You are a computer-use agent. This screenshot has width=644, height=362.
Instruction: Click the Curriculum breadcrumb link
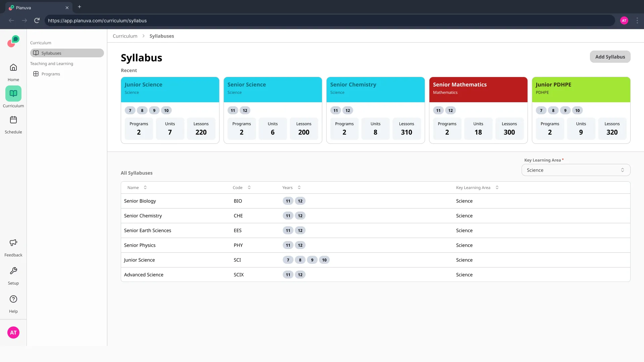click(125, 36)
